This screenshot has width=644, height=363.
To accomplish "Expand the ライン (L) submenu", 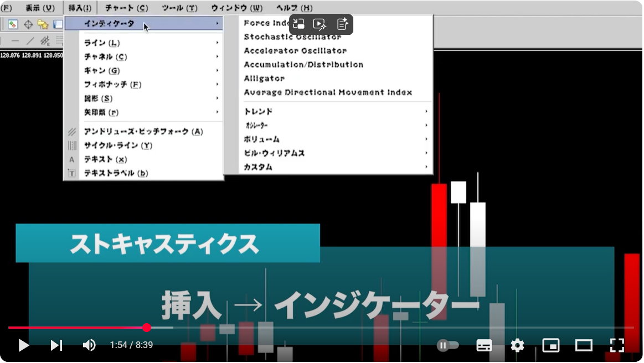I will pyautogui.click(x=144, y=43).
